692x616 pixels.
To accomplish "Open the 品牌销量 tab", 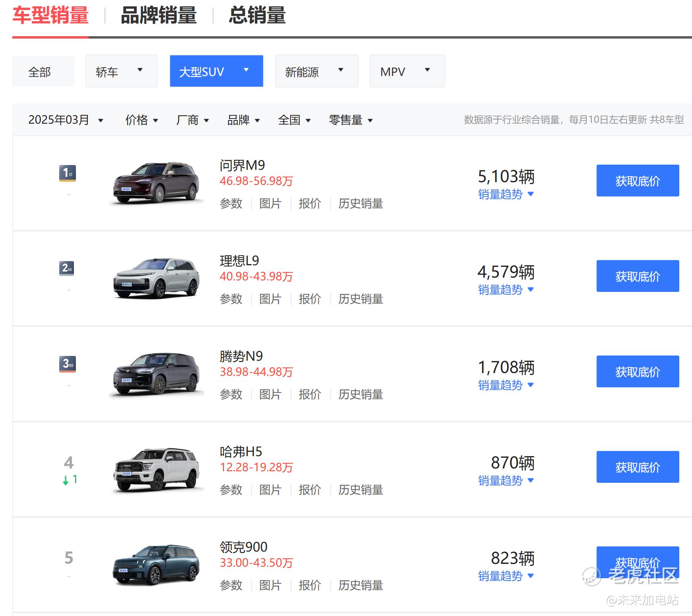I will click(x=159, y=16).
